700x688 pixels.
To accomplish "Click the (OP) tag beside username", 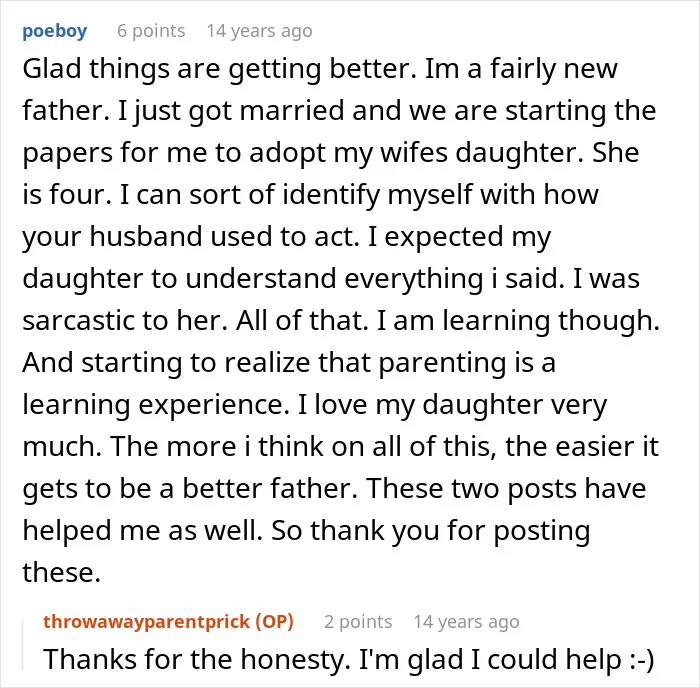I will [x=275, y=621].
